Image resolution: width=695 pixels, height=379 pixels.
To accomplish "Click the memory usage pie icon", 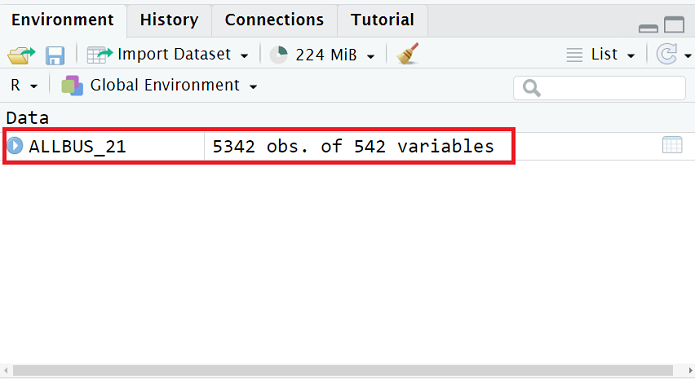I will 279,55.
